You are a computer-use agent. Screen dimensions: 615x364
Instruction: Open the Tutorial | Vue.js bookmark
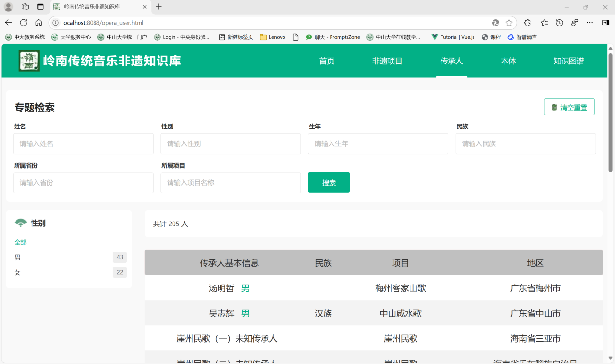click(453, 37)
